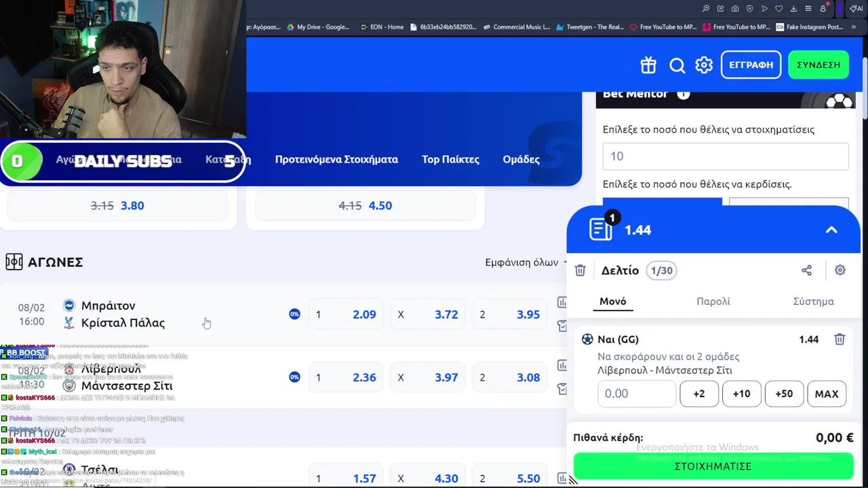Add +2 to the stake
The height and width of the screenshot is (488, 868).
coord(699,394)
